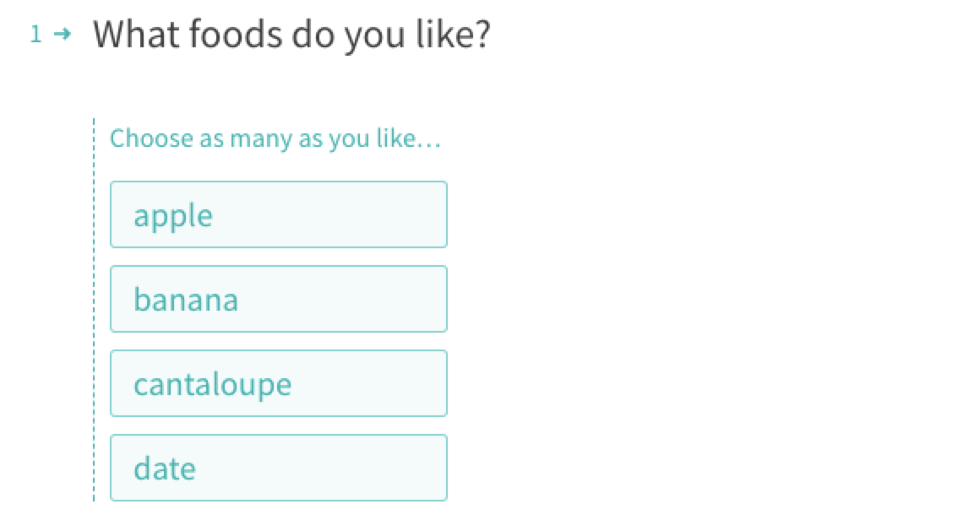Click the word 'cantaloupe' in third choice

point(213,385)
